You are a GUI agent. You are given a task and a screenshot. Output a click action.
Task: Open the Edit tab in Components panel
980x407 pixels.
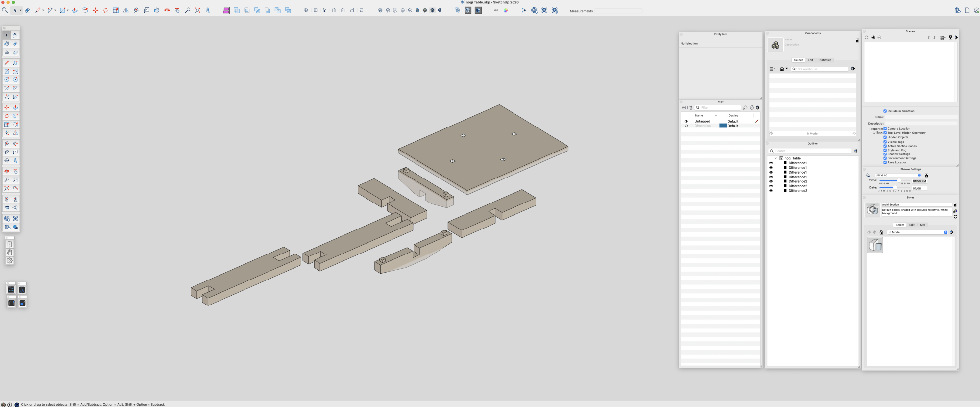(810, 60)
